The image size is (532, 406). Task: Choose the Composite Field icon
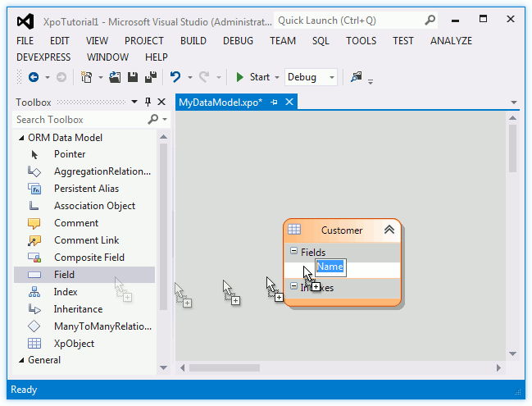click(x=34, y=258)
